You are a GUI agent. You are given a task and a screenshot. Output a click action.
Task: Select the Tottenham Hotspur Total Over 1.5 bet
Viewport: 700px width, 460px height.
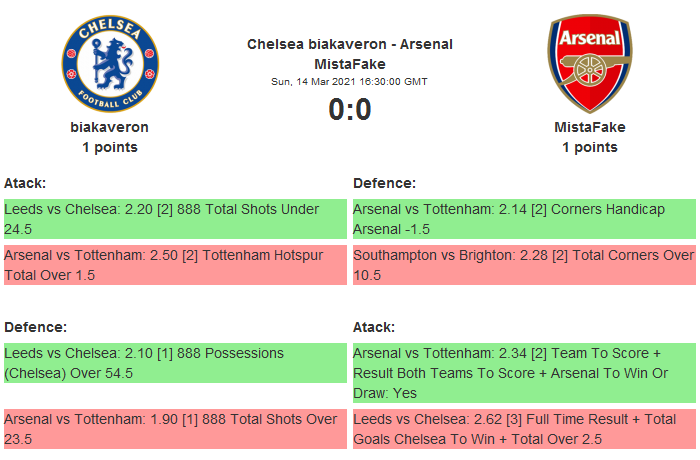174,265
